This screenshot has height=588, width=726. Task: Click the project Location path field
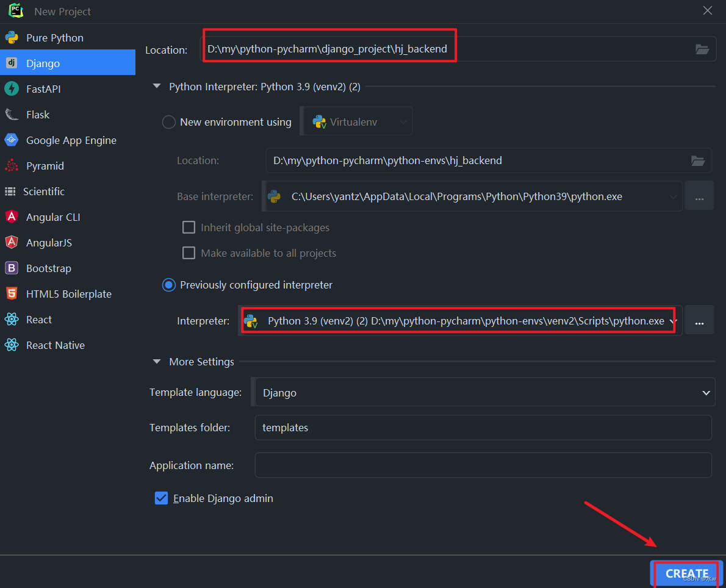(458, 49)
